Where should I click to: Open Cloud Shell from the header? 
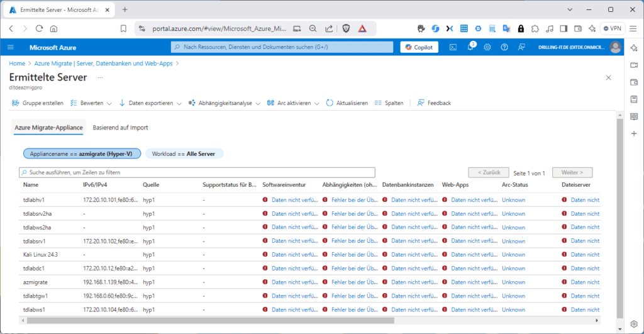pyautogui.click(x=453, y=47)
